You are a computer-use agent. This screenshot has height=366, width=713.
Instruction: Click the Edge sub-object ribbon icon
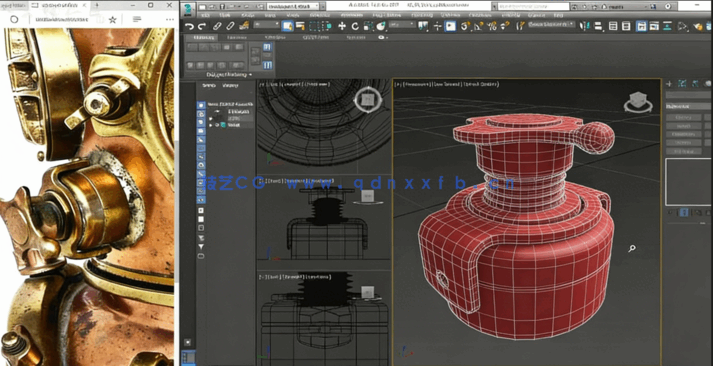pyautogui.click(x=204, y=47)
